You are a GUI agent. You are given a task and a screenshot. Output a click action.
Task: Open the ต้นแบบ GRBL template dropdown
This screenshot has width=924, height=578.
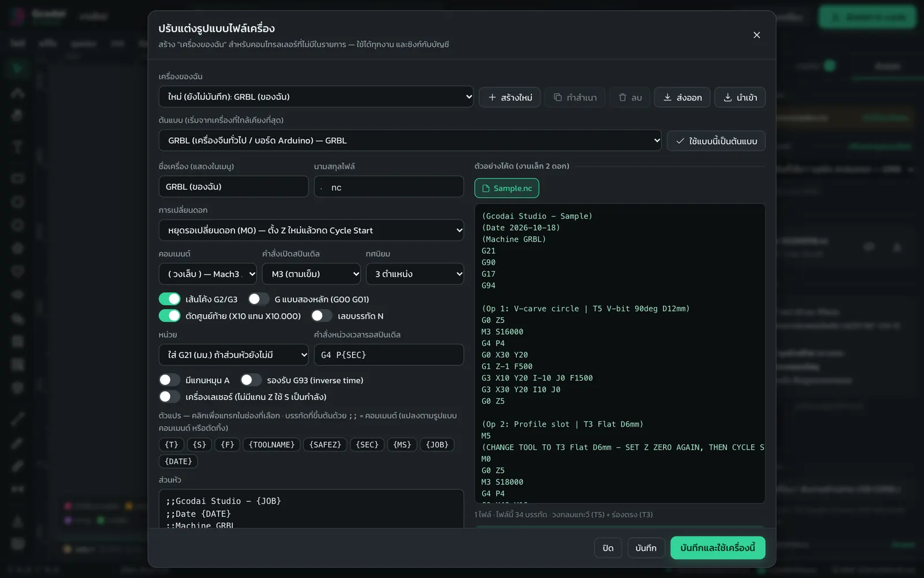click(410, 140)
